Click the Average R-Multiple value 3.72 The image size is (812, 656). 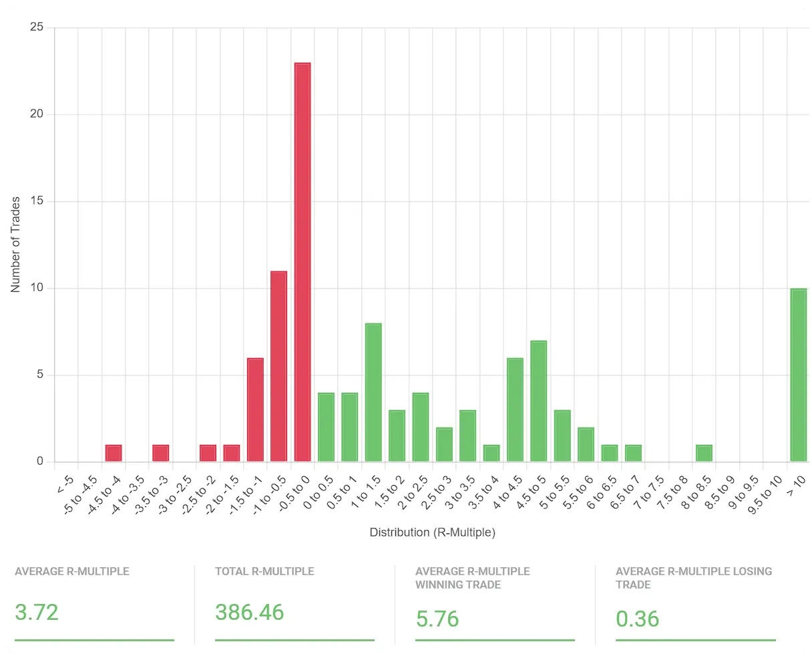click(x=37, y=612)
